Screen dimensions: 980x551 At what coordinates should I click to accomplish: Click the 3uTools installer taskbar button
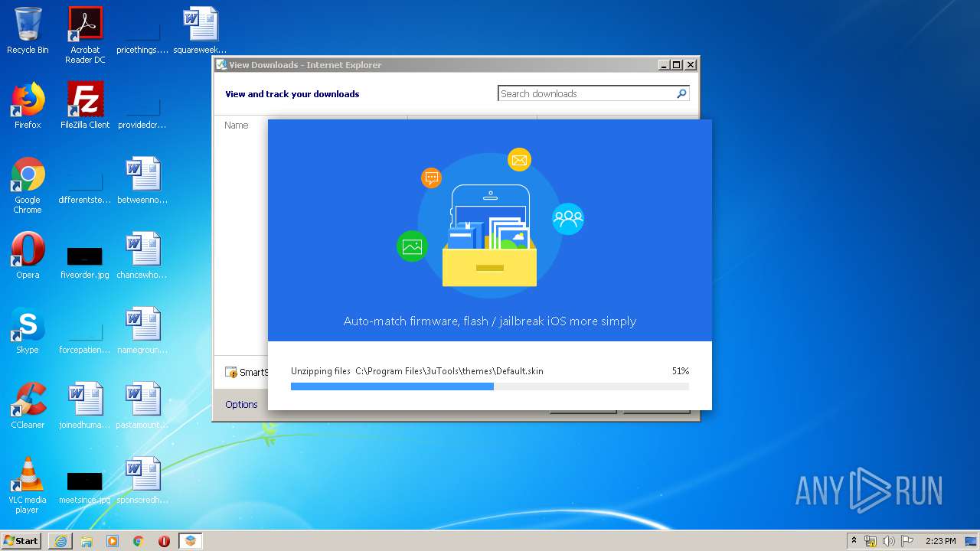191,541
